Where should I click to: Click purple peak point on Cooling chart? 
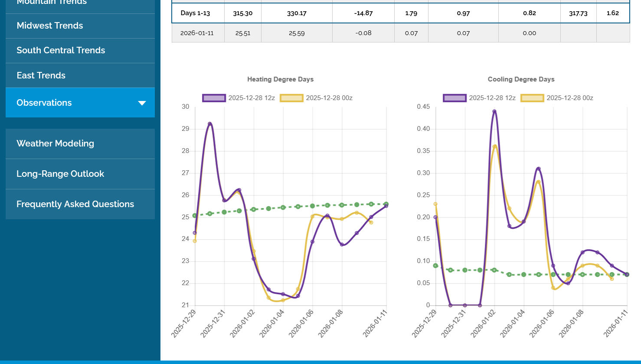pos(494,111)
